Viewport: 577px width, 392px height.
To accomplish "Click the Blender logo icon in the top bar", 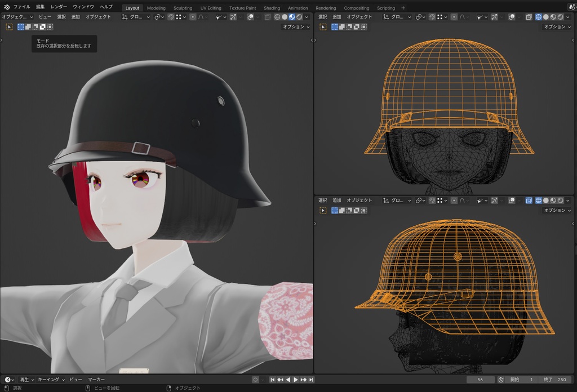I will [7, 7].
